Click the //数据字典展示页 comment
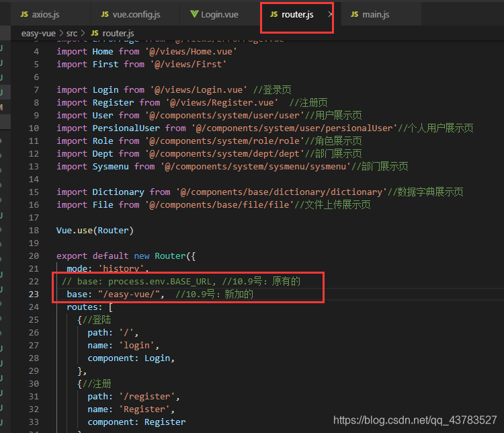 click(x=425, y=192)
